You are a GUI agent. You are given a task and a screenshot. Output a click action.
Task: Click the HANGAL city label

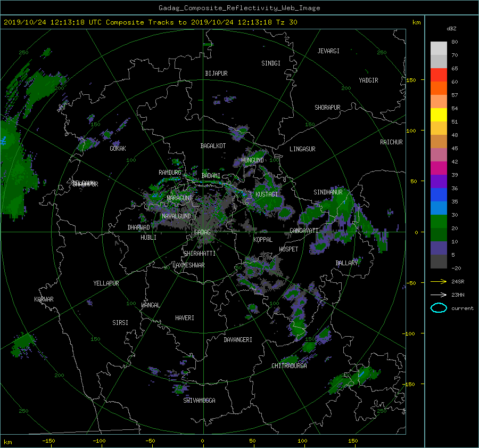pos(151,305)
